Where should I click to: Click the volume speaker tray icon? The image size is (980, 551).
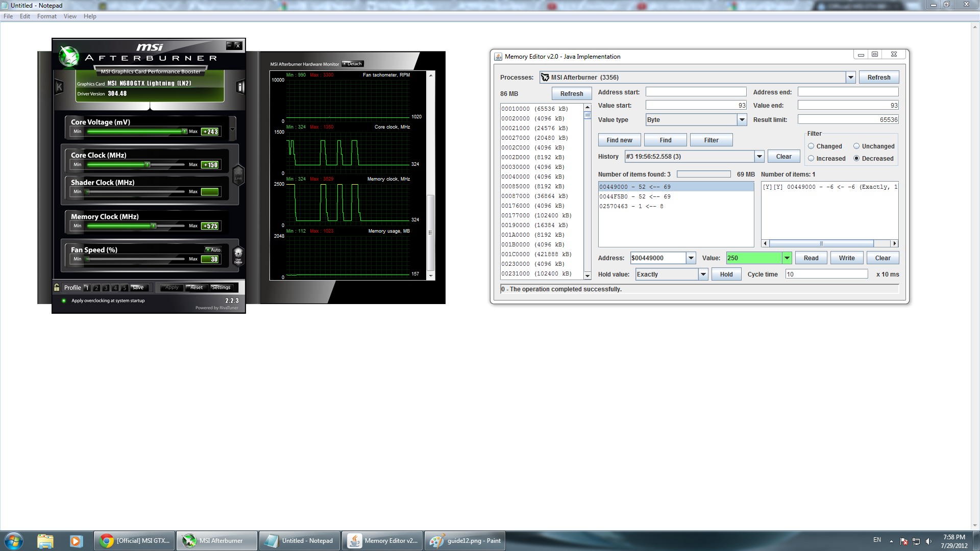click(928, 541)
